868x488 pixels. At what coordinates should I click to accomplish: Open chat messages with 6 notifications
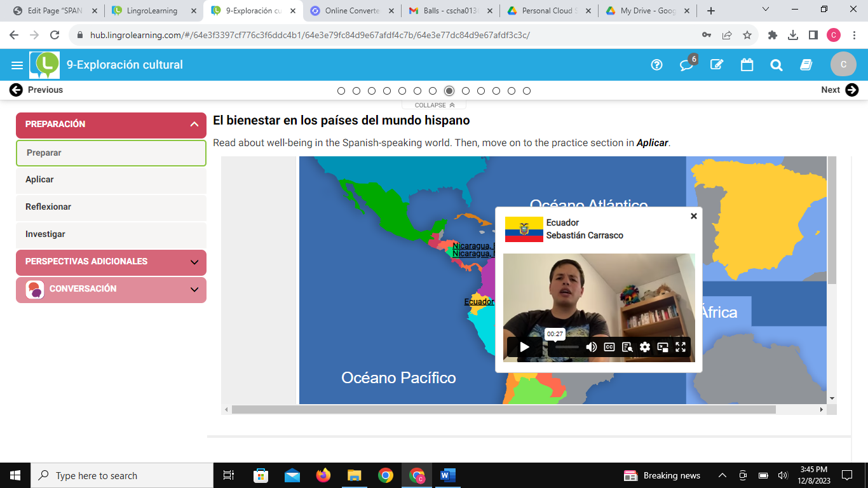pyautogui.click(x=686, y=65)
